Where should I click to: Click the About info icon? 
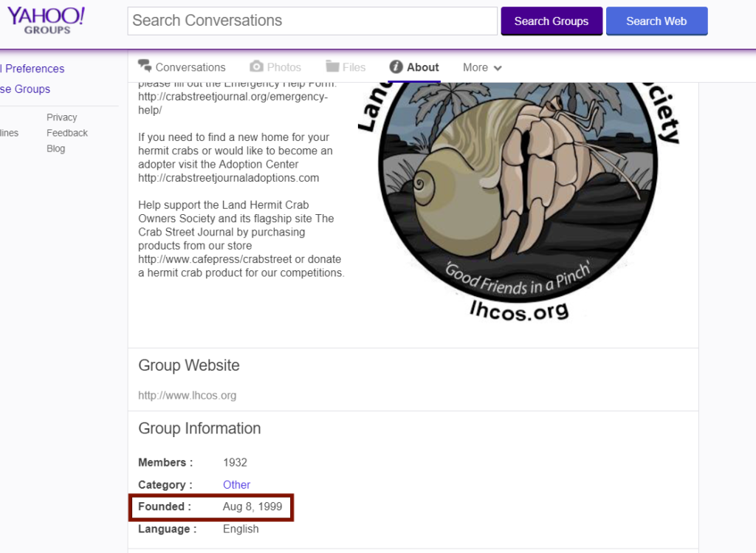[x=396, y=66]
